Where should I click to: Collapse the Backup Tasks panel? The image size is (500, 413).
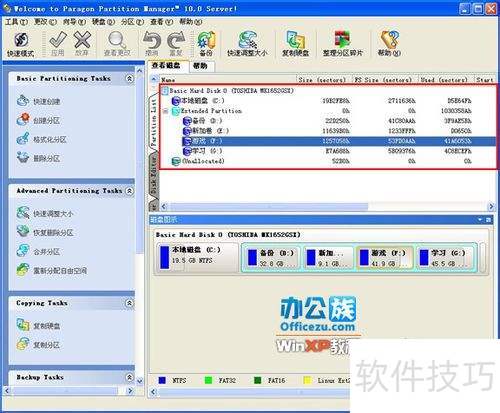tap(129, 377)
